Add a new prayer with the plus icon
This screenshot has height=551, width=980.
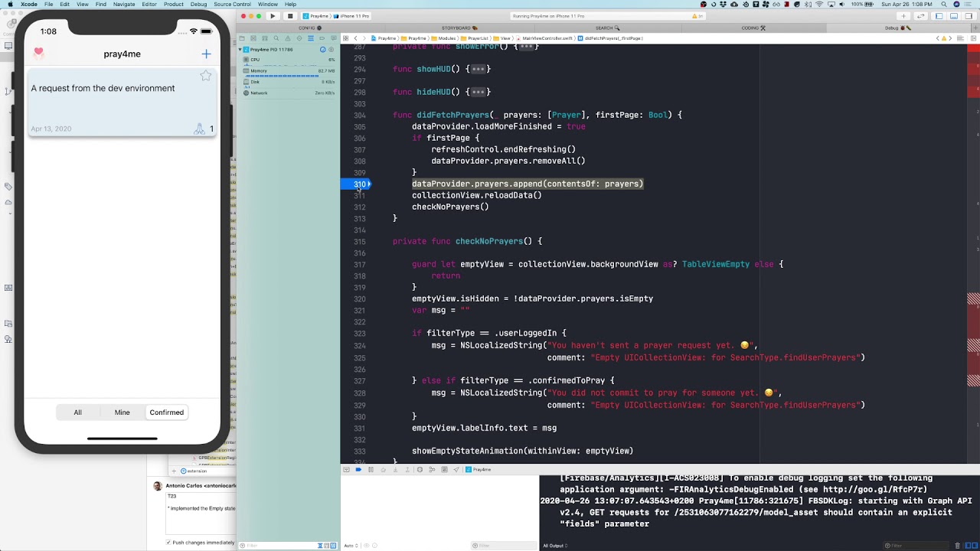(206, 54)
